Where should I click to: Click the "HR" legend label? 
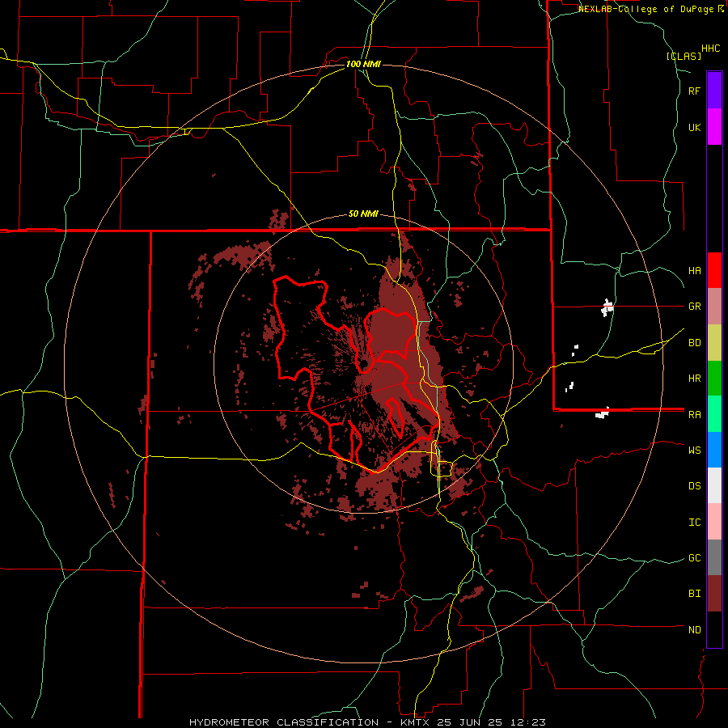(694, 379)
